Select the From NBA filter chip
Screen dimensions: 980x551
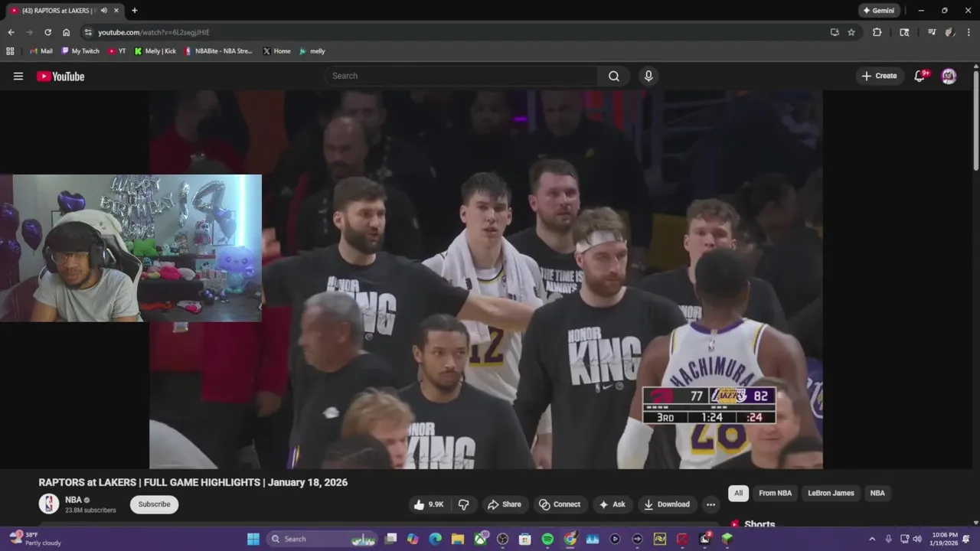coord(775,493)
